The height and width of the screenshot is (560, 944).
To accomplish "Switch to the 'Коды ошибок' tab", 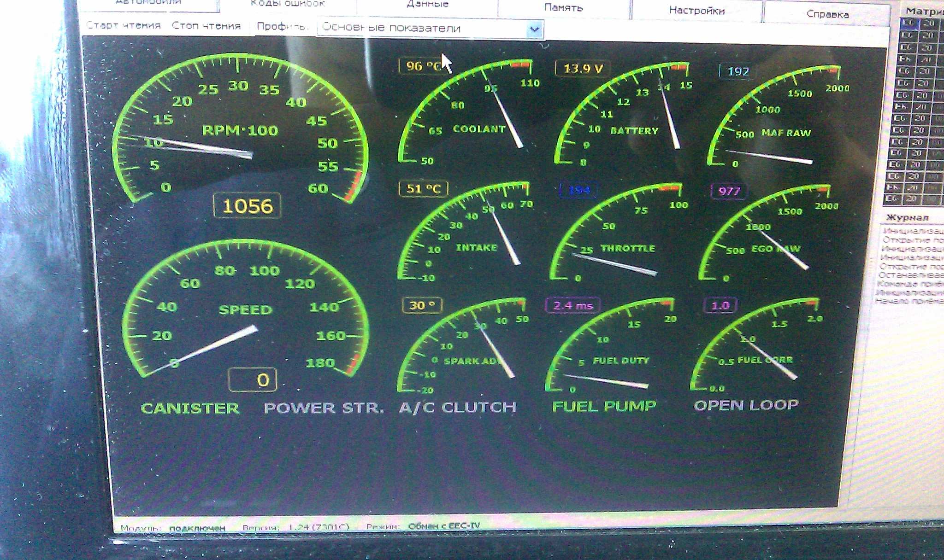I will (288, 4).
